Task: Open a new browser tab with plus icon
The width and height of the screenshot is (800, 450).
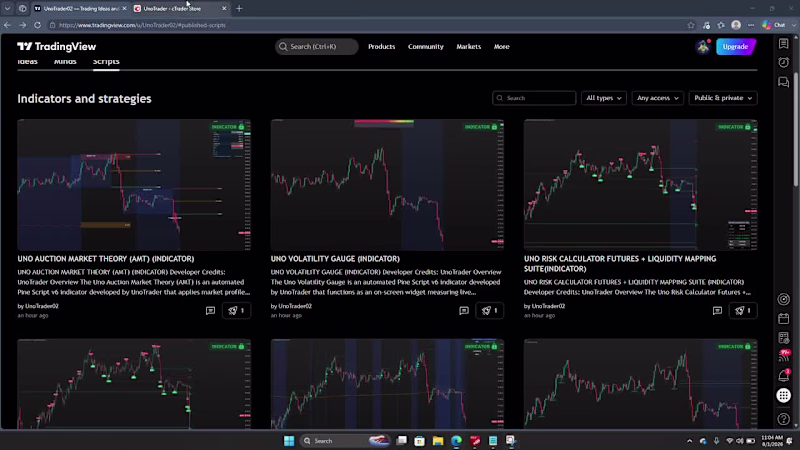Action: (239, 9)
